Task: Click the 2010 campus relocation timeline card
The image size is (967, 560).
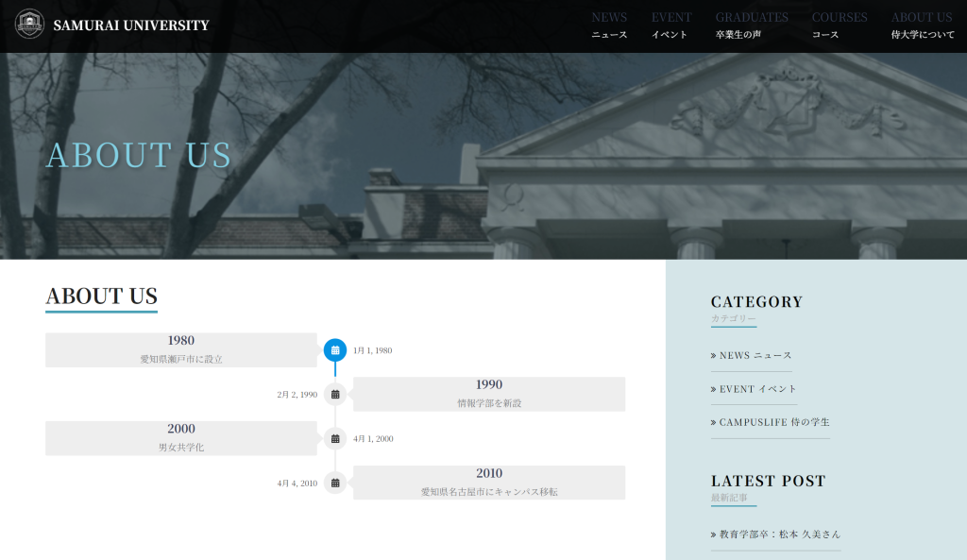Action: pyautogui.click(x=489, y=483)
